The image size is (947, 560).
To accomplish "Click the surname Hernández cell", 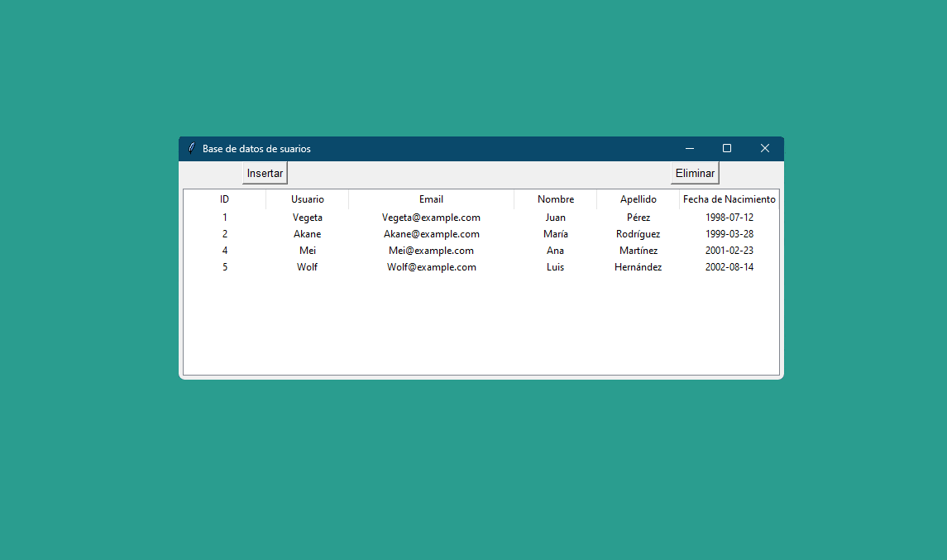I will (638, 267).
